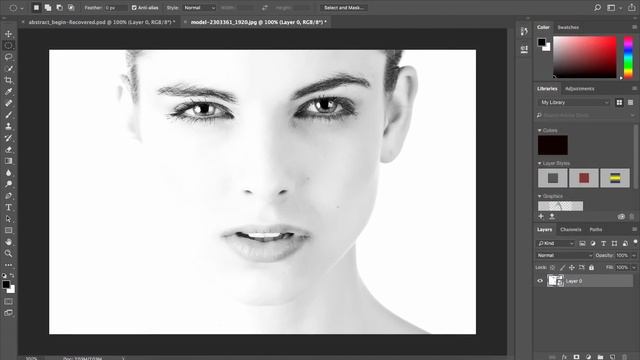Image resolution: width=640 pixels, height=360 pixels.
Task: Open the layer Kind filter dropdown
Action: tap(556, 243)
